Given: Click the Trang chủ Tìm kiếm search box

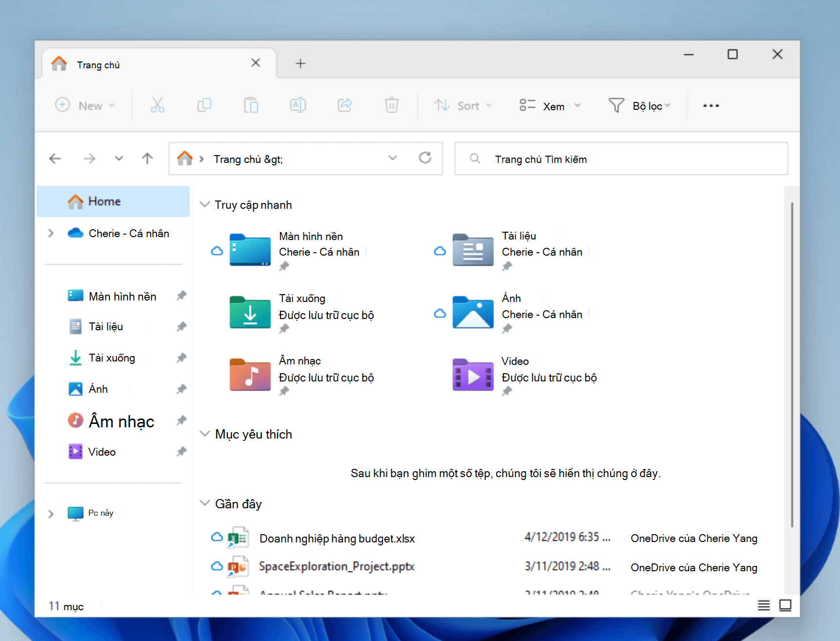Looking at the screenshot, I should click(x=621, y=159).
